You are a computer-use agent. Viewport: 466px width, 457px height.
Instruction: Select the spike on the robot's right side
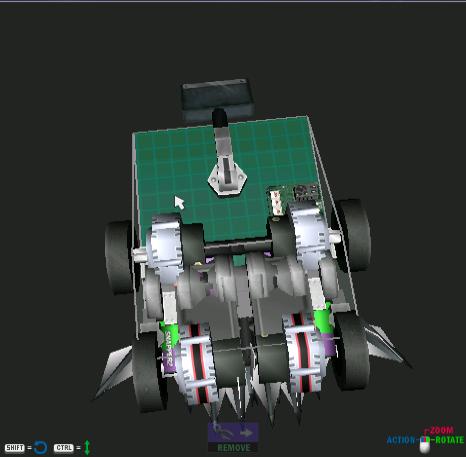coord(387,347)
